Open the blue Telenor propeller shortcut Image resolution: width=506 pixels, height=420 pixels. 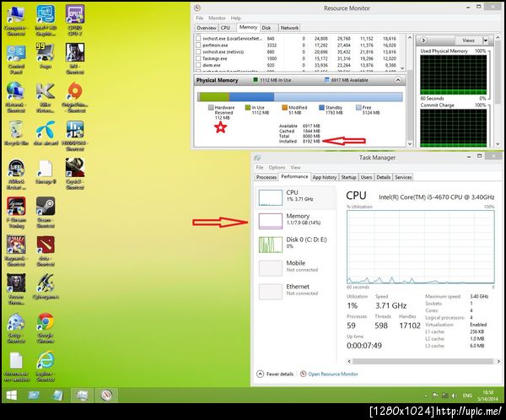(x=46, y=133)
